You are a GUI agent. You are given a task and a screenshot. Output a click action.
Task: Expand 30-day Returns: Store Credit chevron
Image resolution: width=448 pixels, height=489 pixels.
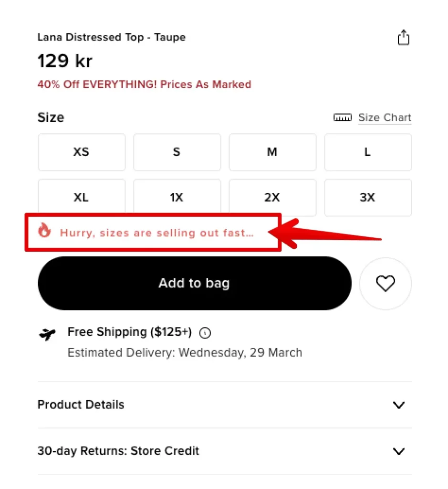tap(399, 451)
